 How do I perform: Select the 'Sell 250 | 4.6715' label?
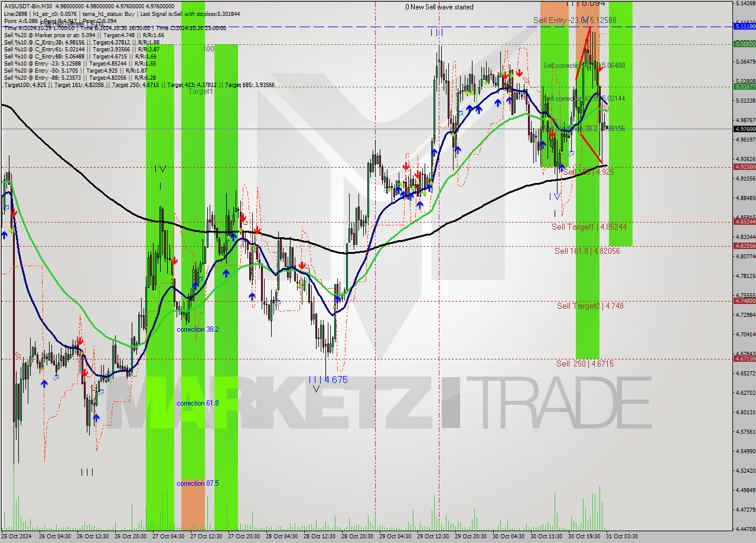pos(585,364)
